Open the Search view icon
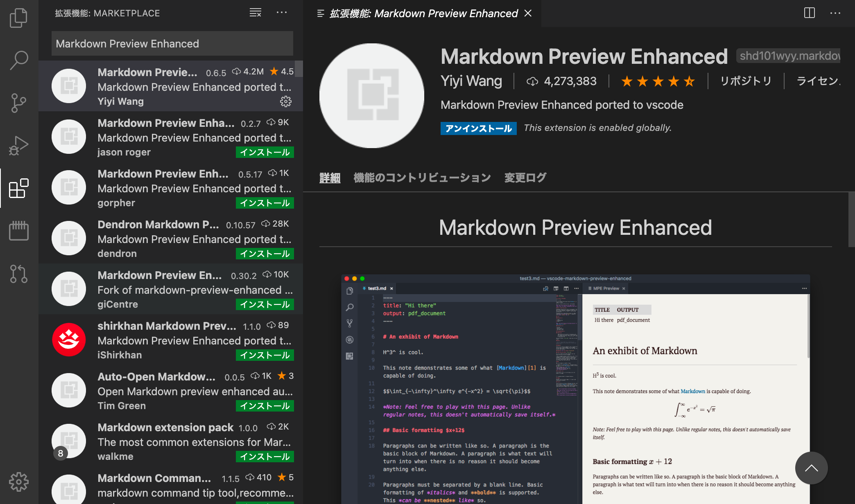The image size is (855, 504). (x=19, y=61)
